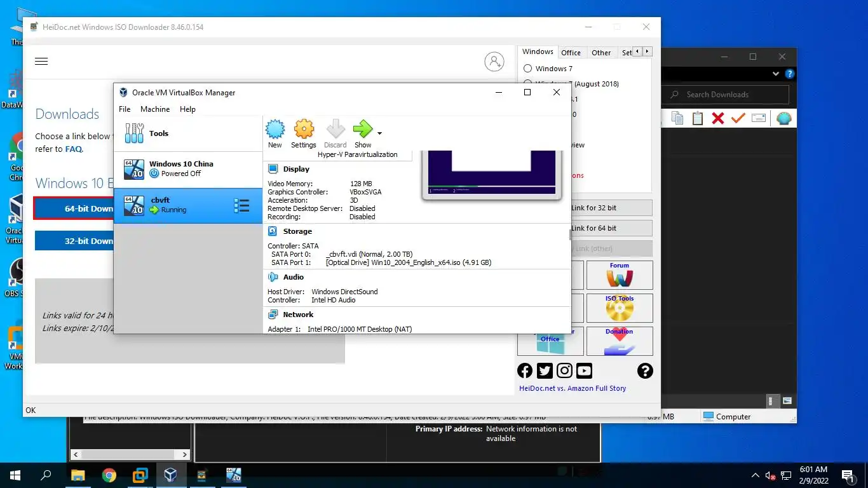Open the Facebook icon
Screen dimensions: 868x488
pos(525,371)
